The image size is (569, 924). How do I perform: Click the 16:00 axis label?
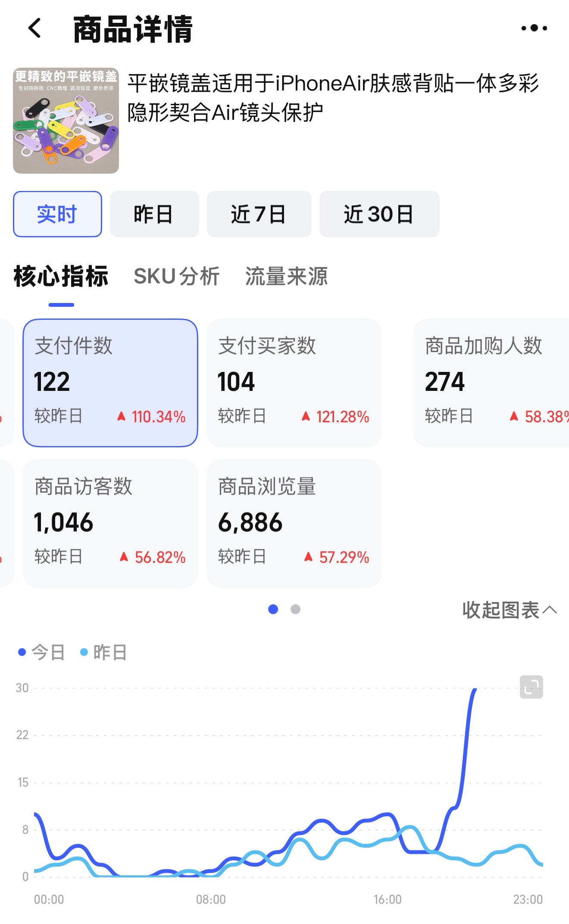click(388, 899)
